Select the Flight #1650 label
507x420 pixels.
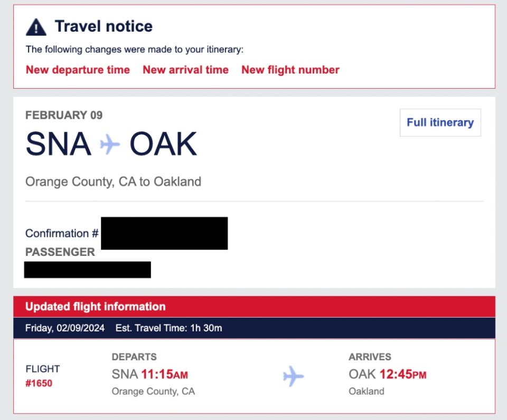[x=42, y=376]
